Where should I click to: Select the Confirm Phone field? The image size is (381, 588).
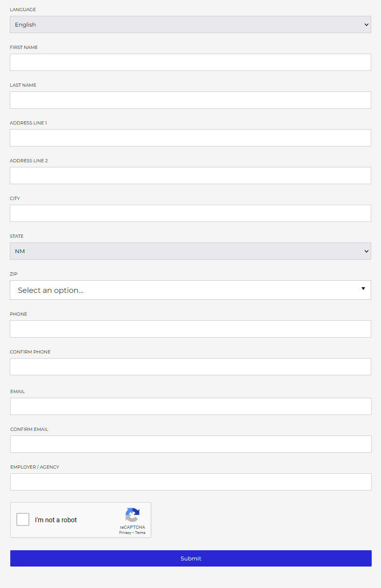point(190,367)
